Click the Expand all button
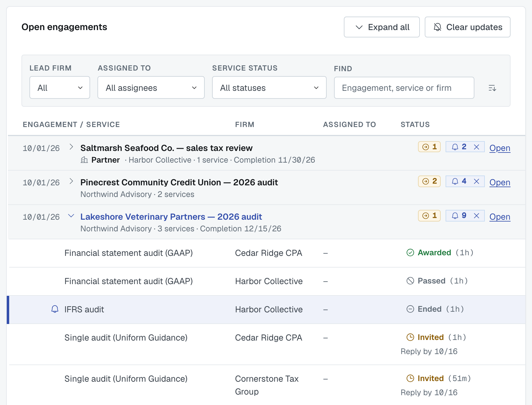This screenshot has height=405, width=532. [x=382, y=27]
